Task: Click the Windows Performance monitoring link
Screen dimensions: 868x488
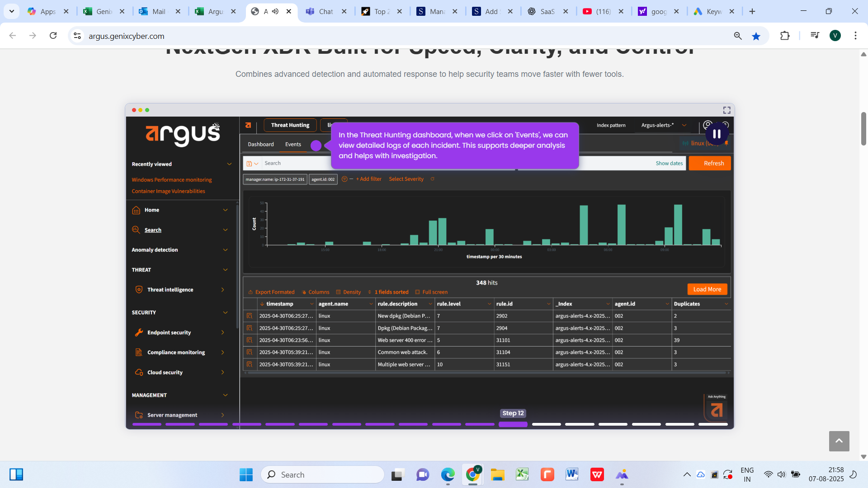Action: click(172, 180)
